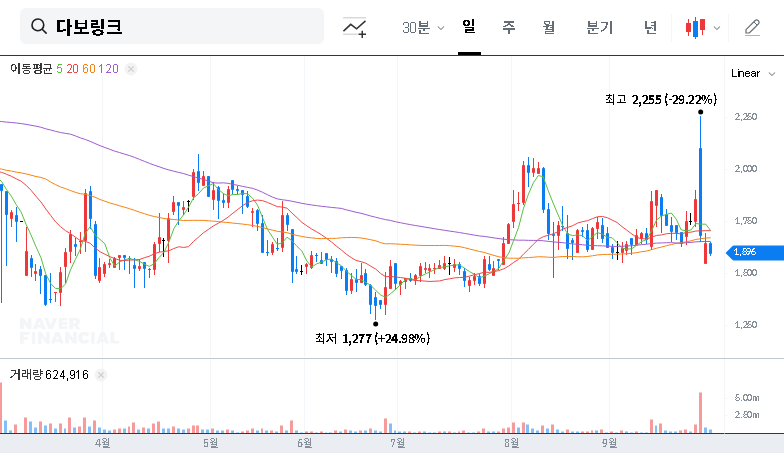
Task: Click the tallest volume bar in late September
Action: (700, 412)
